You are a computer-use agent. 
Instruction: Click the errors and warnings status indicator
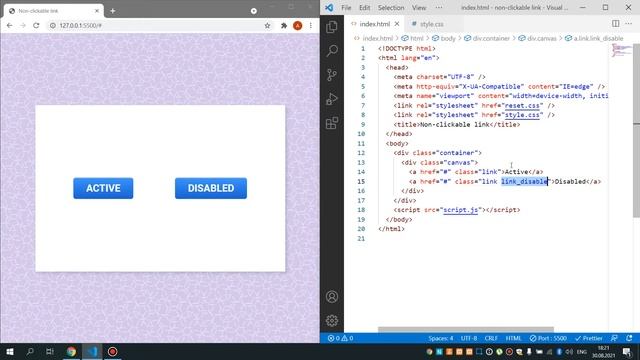point(340,338)
